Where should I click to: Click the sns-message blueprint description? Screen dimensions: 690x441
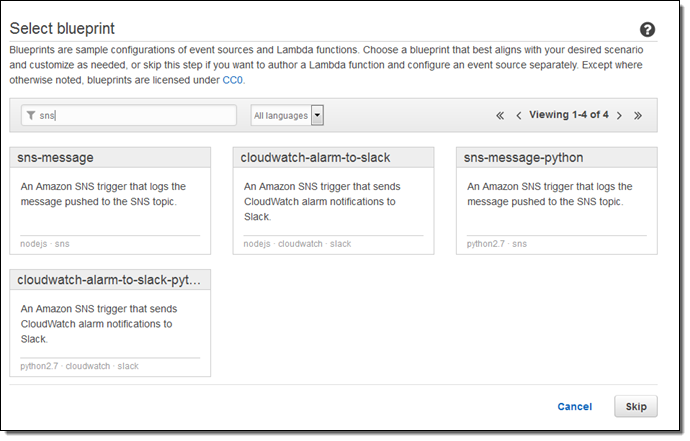103,194
